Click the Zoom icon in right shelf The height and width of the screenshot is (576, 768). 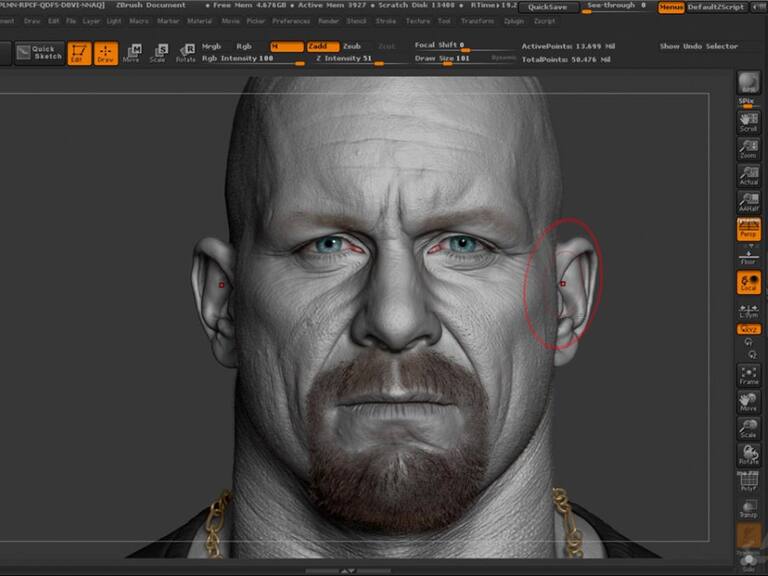pyautogui.click(x=748, y=149)
